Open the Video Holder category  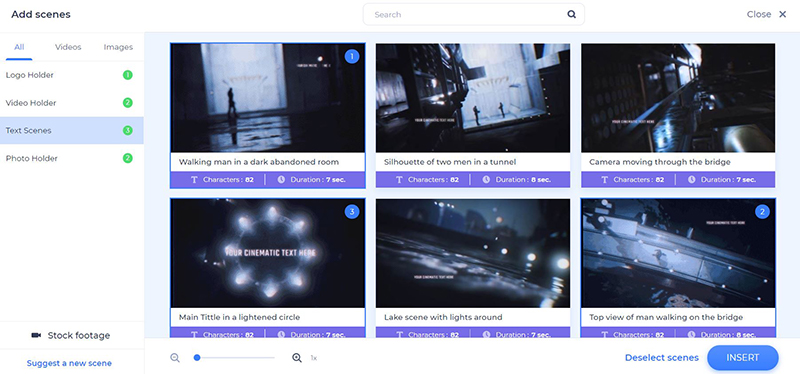pos(71,103)
